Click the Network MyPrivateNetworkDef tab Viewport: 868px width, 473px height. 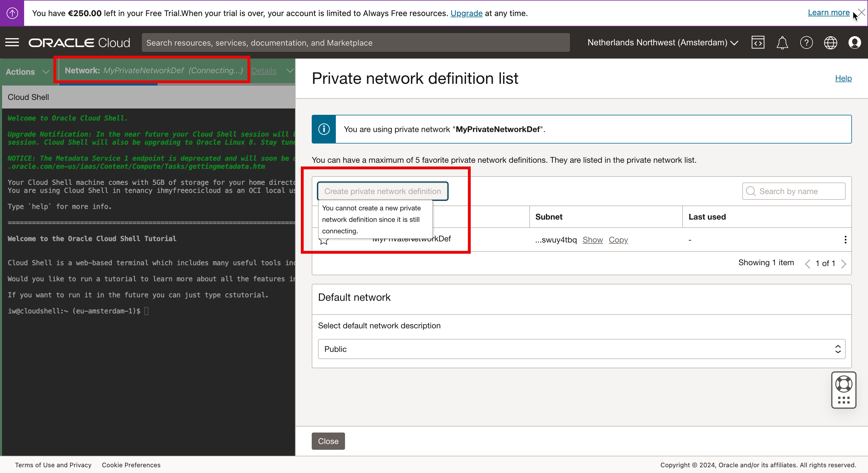click(154, 70)
